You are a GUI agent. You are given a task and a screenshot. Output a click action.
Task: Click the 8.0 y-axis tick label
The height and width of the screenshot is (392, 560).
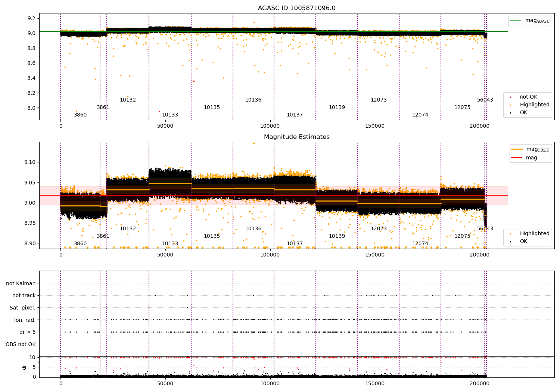31,108
